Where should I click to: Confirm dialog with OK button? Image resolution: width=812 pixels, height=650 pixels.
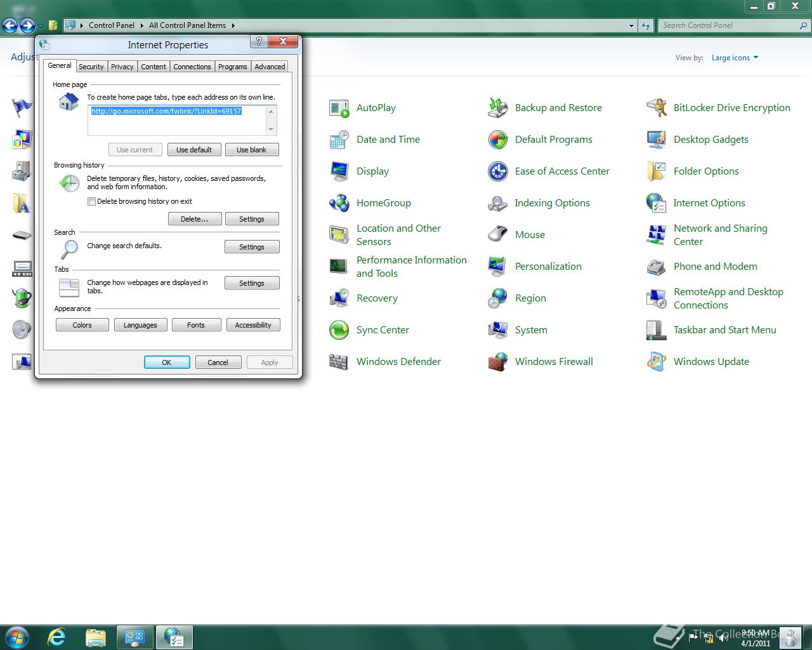pos(167,362)
